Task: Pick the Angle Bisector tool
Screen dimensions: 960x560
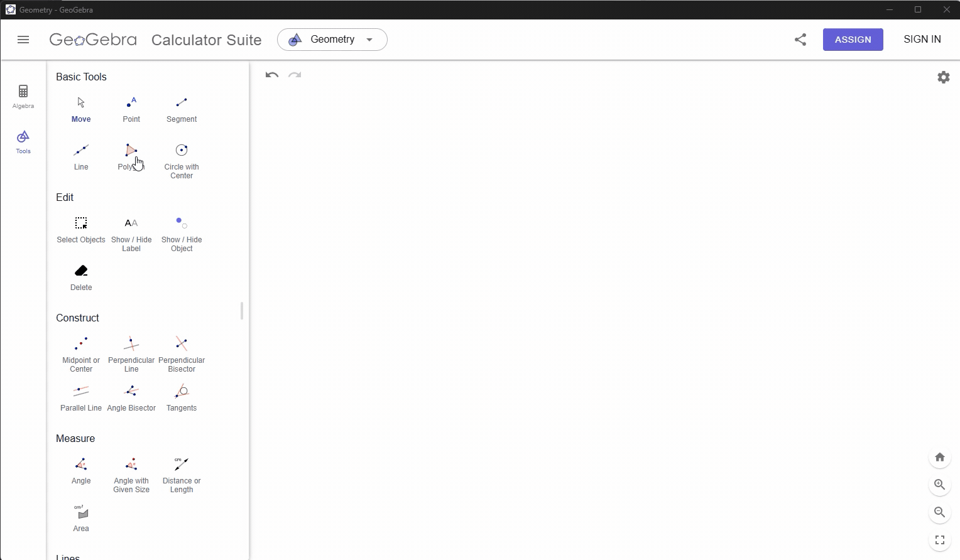Action: click(131, 398)
